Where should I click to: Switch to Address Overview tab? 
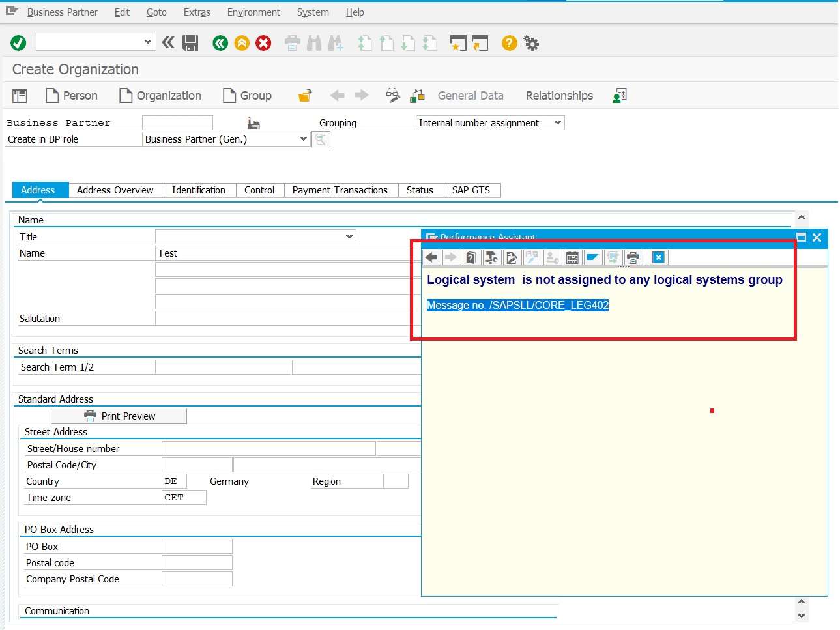(x=115, y=190)
